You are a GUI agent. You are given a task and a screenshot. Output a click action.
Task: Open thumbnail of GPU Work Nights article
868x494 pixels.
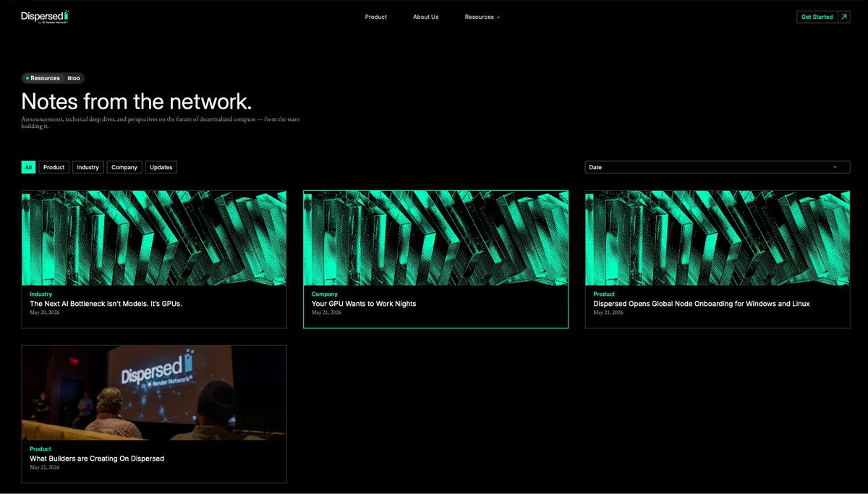pyautogui.click(x=435, y=238)
